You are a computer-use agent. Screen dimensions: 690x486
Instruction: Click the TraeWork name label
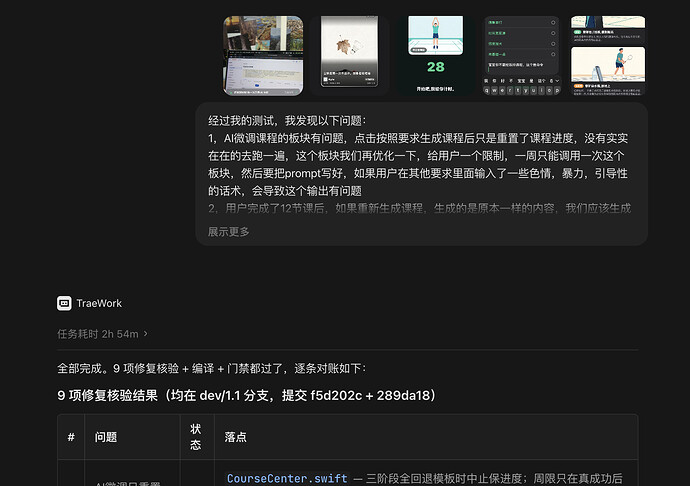pos(99,303)
